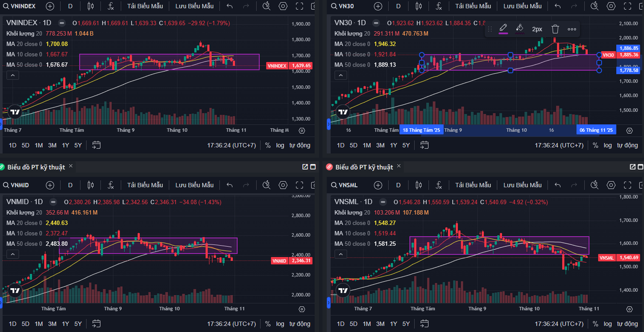Viewport: 644px width, 332px height.
Task: Open the D interval dropdown in VN30 toolbar
Action: [398, 6]
